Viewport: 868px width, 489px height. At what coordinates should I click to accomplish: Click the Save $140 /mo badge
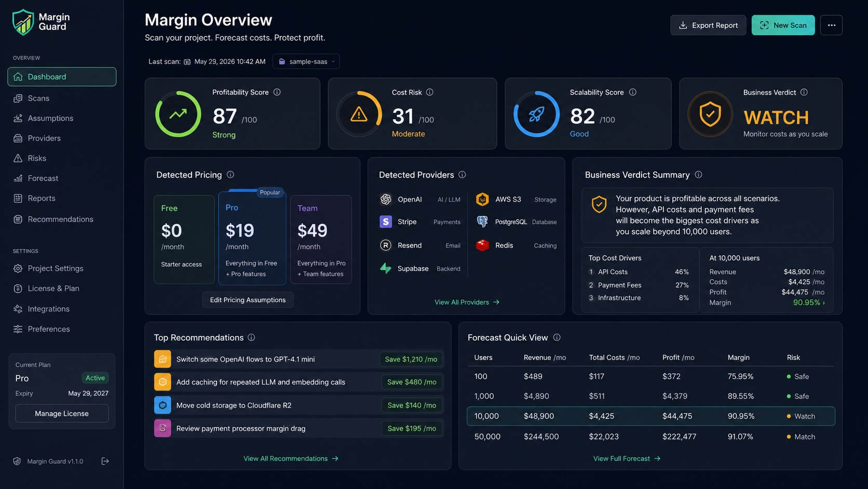412,405
